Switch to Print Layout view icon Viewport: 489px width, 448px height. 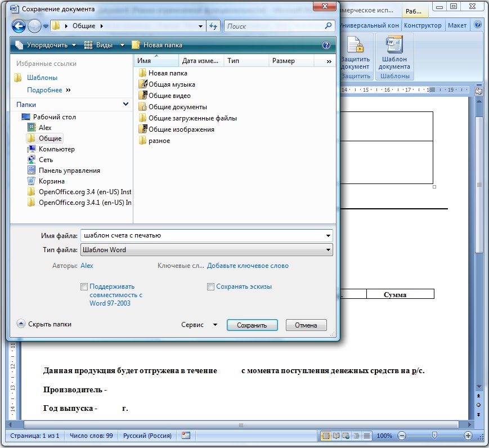coord(326,436)
